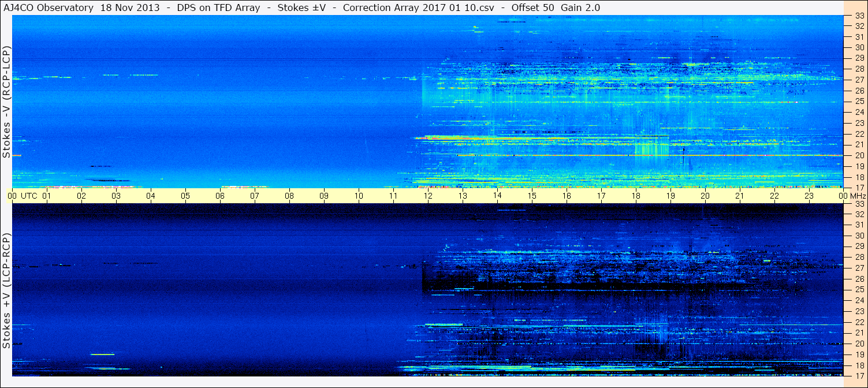Click the 10 hour tick label
The image size is (868, 388).
tap(359, 196)
